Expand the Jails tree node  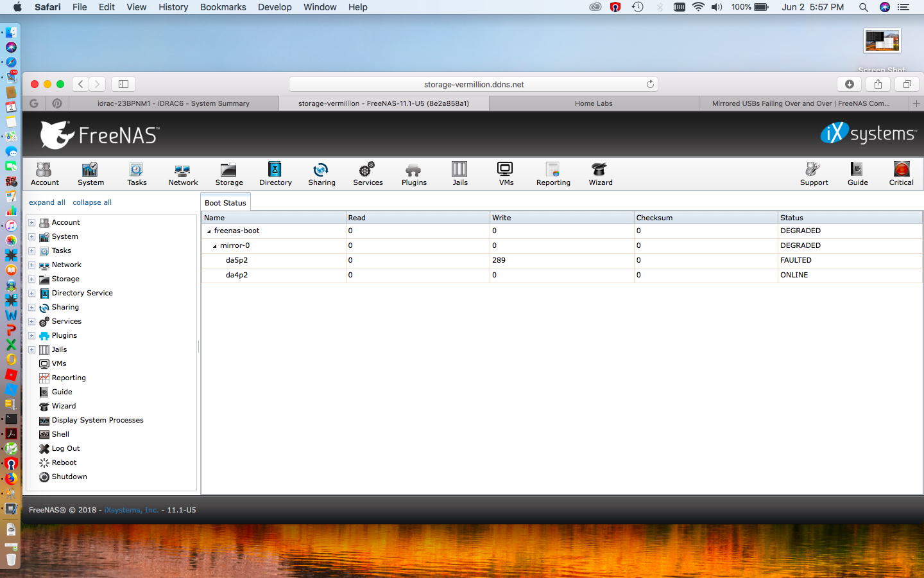point(31,350)
